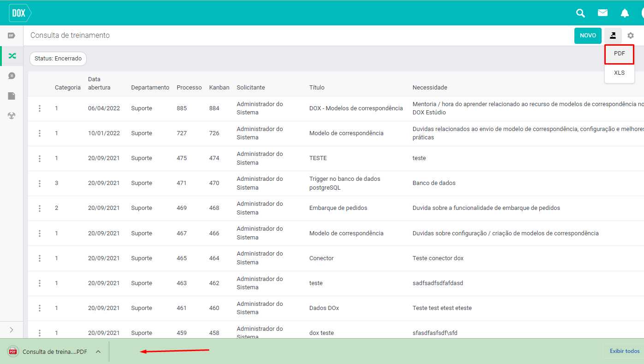Choose PDF export option
Viewport: 644px width, 364px height.
pyautogui.click(x=620, y=54)
